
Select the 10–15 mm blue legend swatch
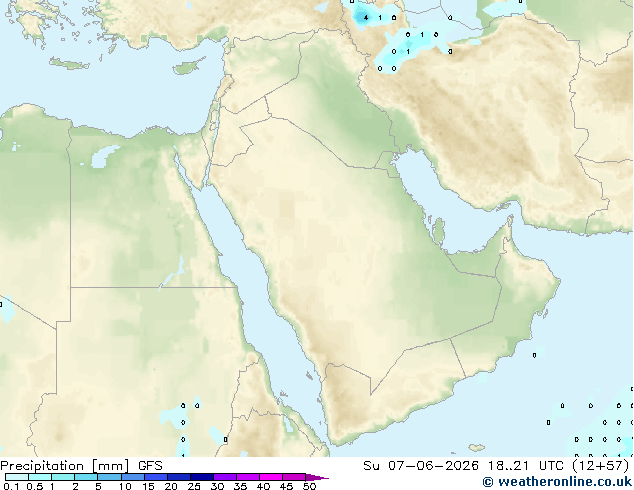pos(132,477)
